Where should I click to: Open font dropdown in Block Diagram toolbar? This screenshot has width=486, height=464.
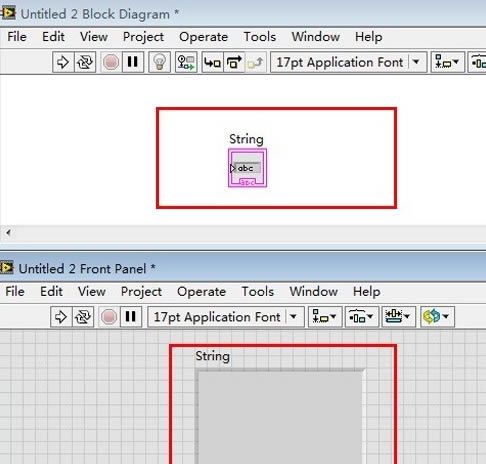[348, 62]
